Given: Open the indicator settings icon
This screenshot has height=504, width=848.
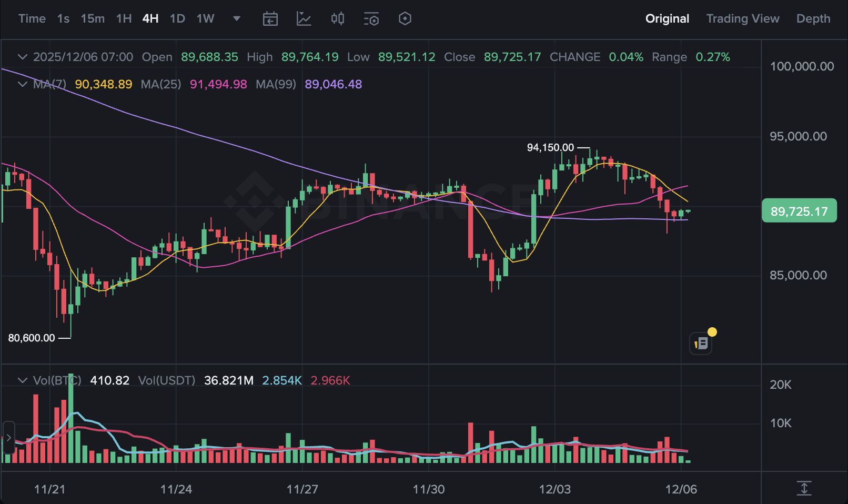Looking at the screenshot, I should pyautogui.click(x=371, y=18).
